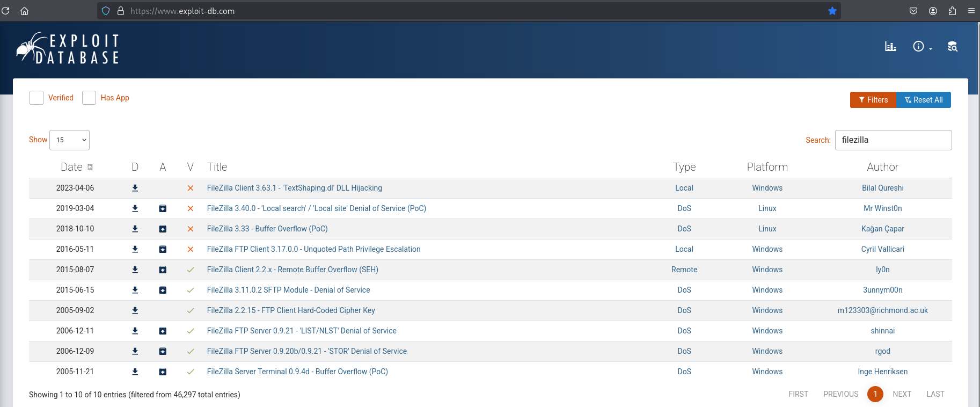Get vulnerable app for FileZilla Client 2.2.x

click(x=163, y=270)
